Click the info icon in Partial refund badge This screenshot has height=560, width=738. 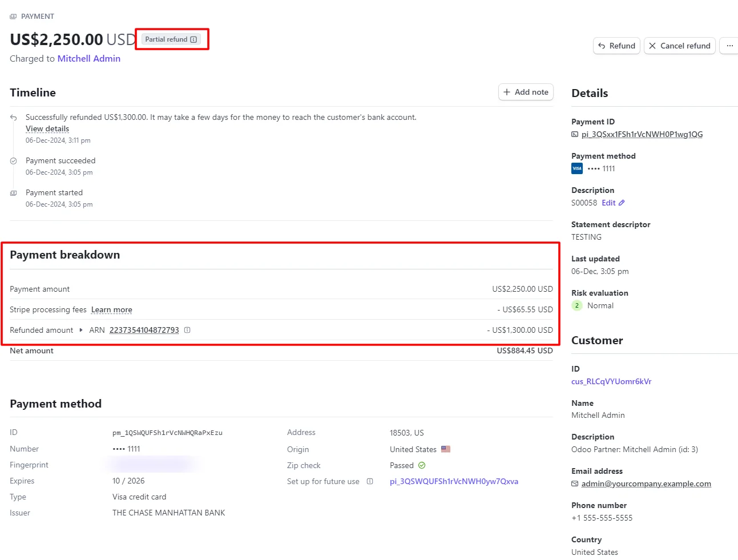(x=193, y=39)
